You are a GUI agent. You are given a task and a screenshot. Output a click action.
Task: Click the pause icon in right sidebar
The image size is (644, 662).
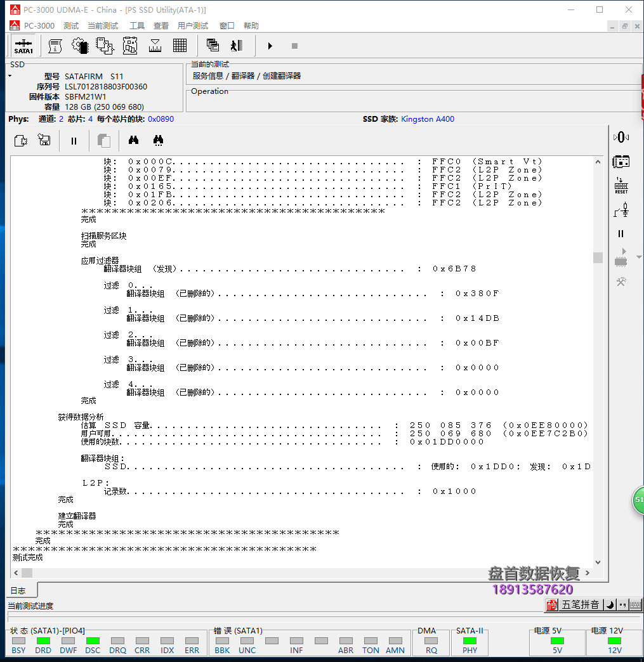621,234
